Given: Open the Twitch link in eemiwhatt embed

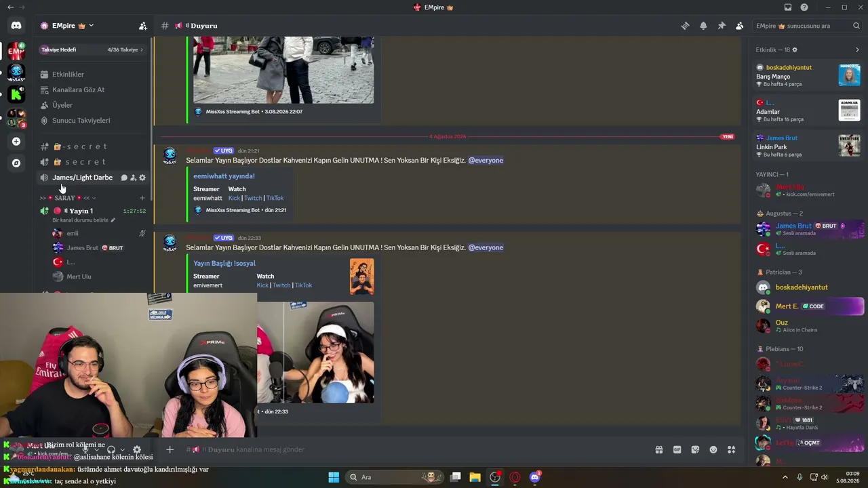Looking at the screenshot, I should [253, 198].
